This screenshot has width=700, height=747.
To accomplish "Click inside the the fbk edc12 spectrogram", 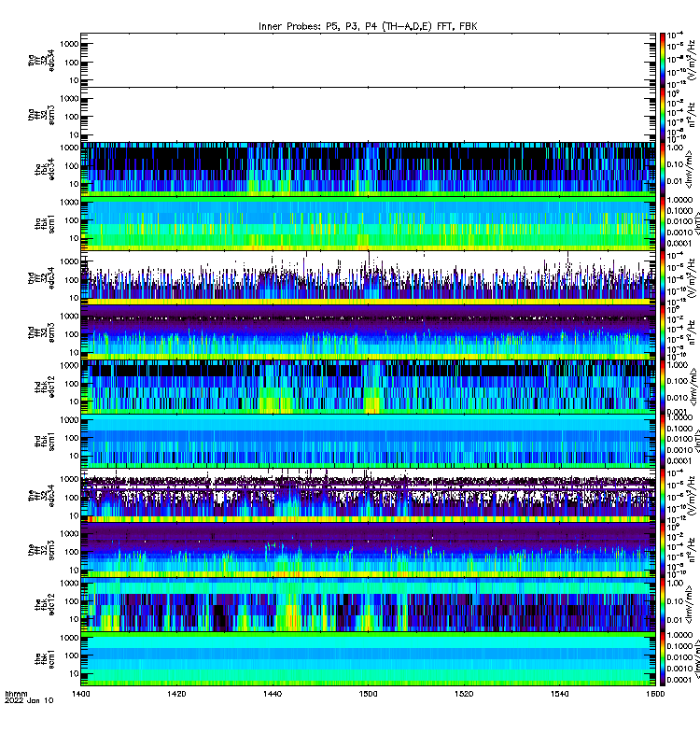I will (368, 604).
